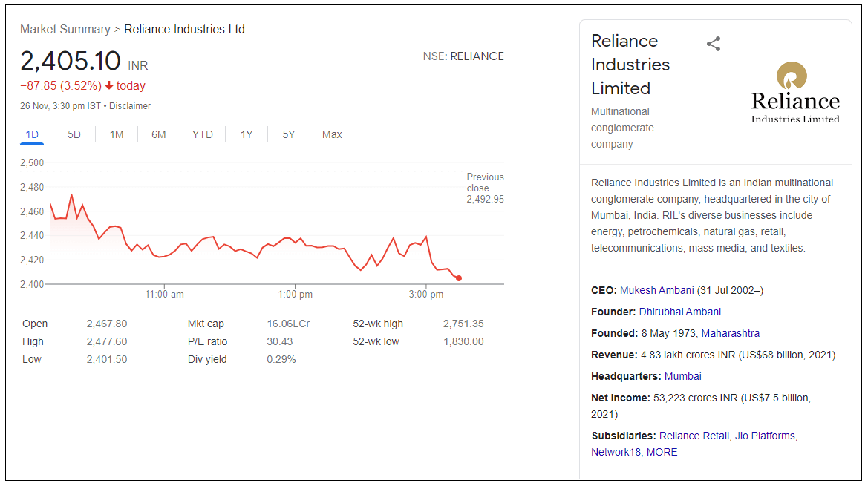Click the Maharashtra founded location link

click(x=730, y=333)
